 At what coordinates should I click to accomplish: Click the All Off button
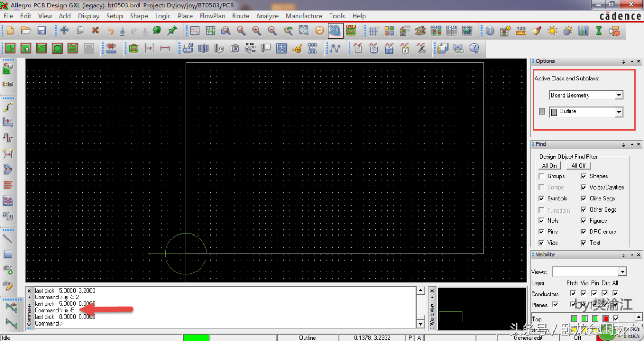coord(578,166)
